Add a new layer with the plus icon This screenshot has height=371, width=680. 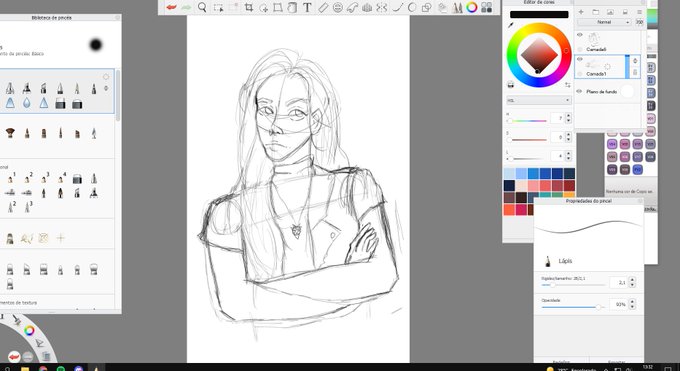[x=581, y=12]
